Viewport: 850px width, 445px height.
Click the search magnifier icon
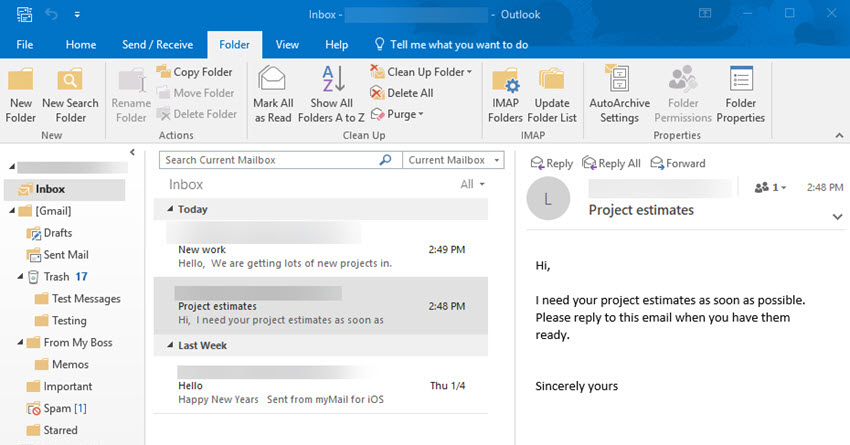[x=385, y=160]
